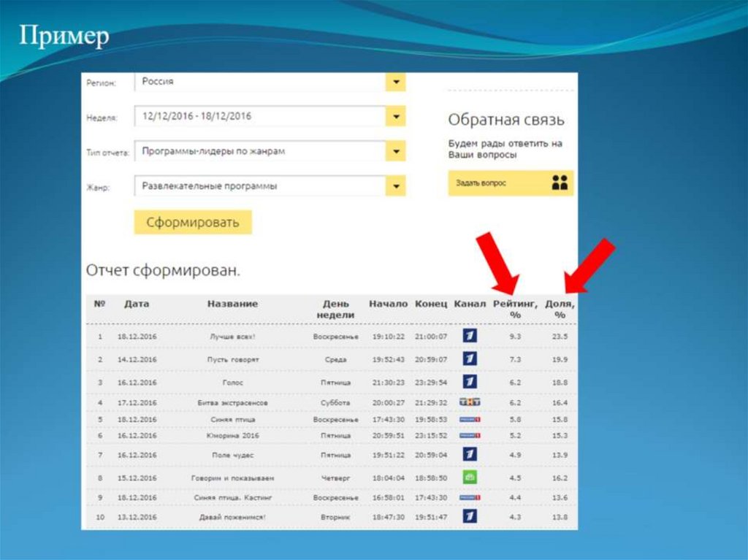748x560 pixels.
Task: Click the № column header
Action: pos(99,304)
